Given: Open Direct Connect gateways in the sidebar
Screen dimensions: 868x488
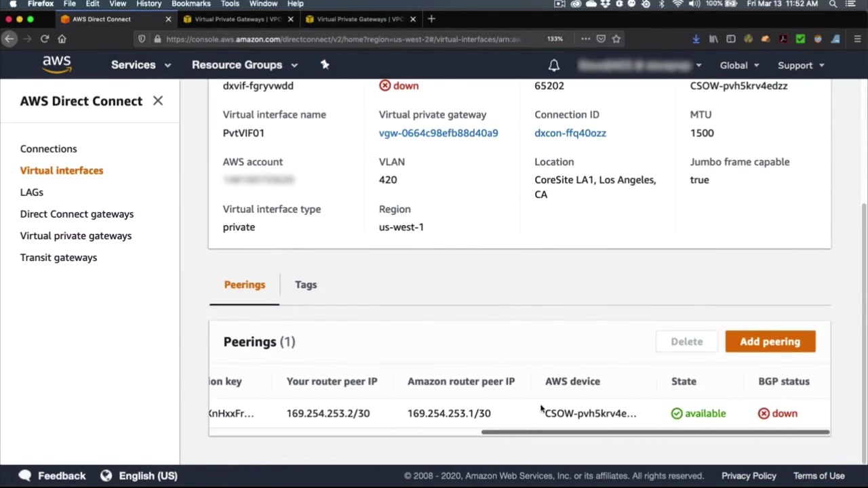Looking at the screenshot, I should tap(77, 213).
